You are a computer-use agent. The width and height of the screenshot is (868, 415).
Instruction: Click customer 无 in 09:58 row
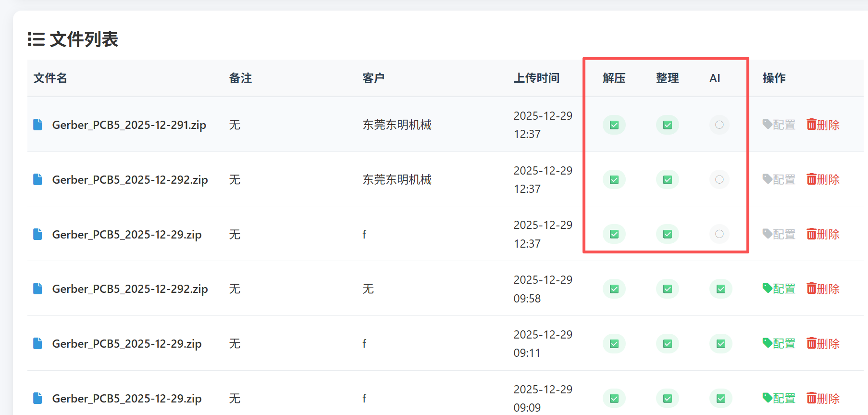pos(368,289)
